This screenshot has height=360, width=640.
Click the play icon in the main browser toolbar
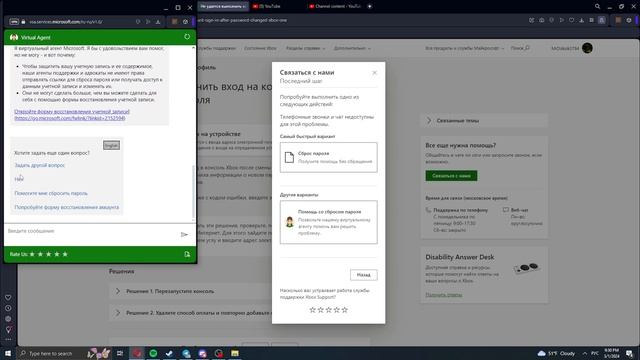(562, 20)
